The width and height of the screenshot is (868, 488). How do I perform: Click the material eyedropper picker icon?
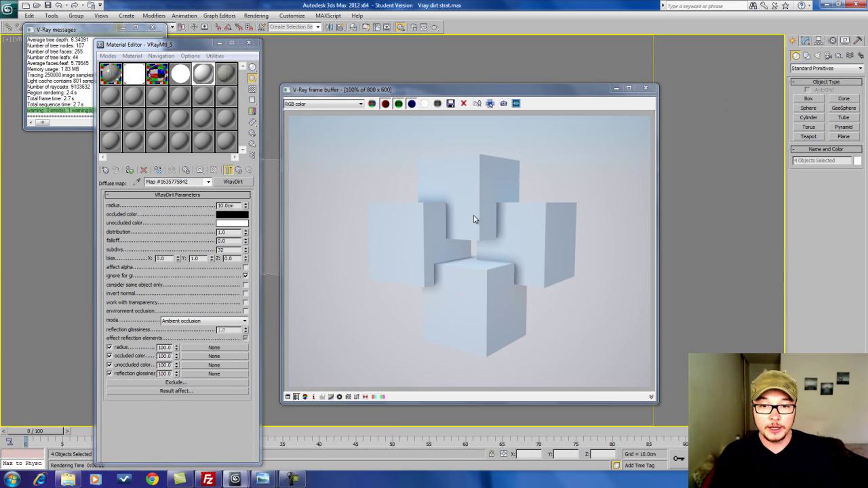click(137, 182)
